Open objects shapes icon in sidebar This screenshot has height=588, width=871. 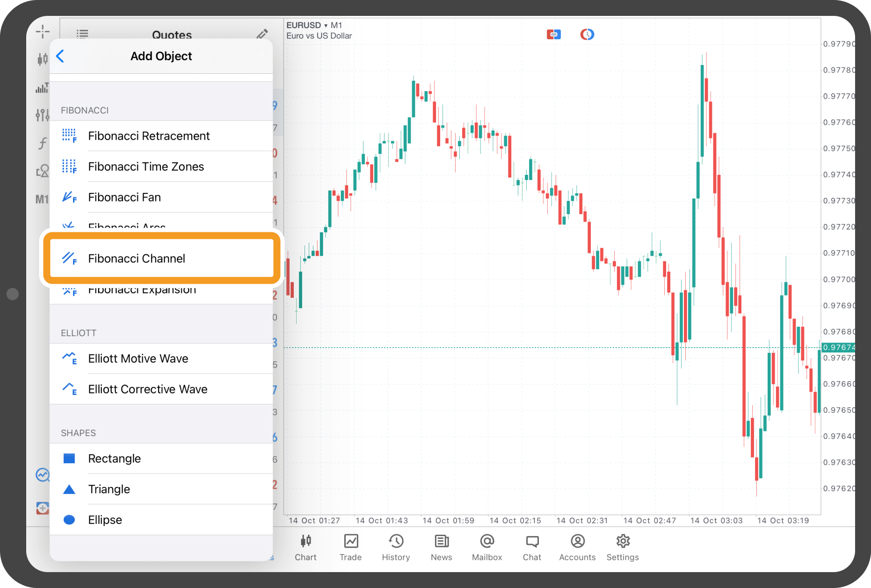coord(42,171)
